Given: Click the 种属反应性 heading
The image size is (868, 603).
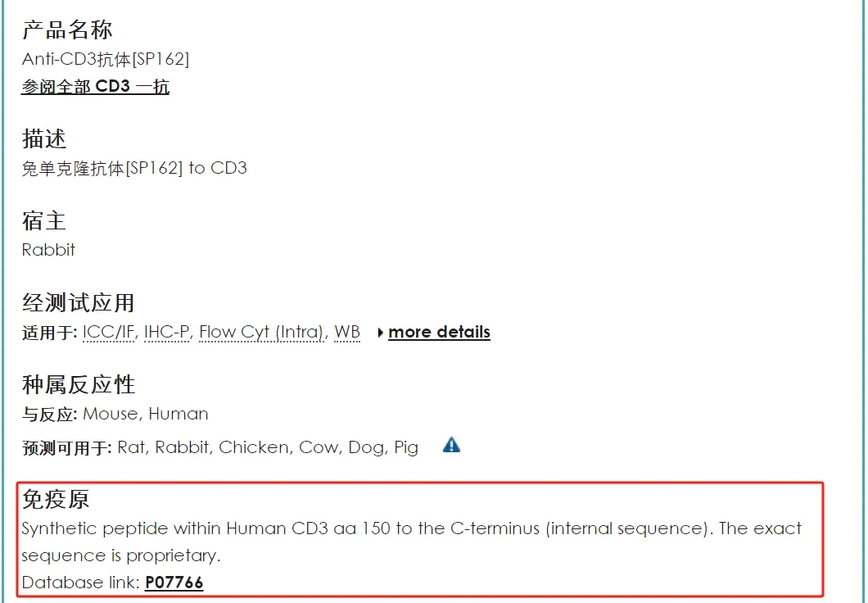Looking at the screenshot, I should 78,385.
